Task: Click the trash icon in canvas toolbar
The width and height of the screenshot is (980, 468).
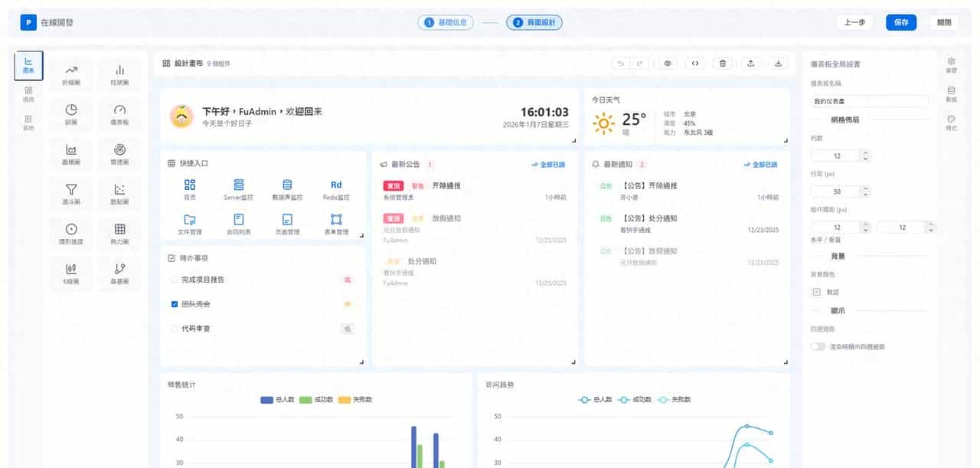Action: point(723,64)
